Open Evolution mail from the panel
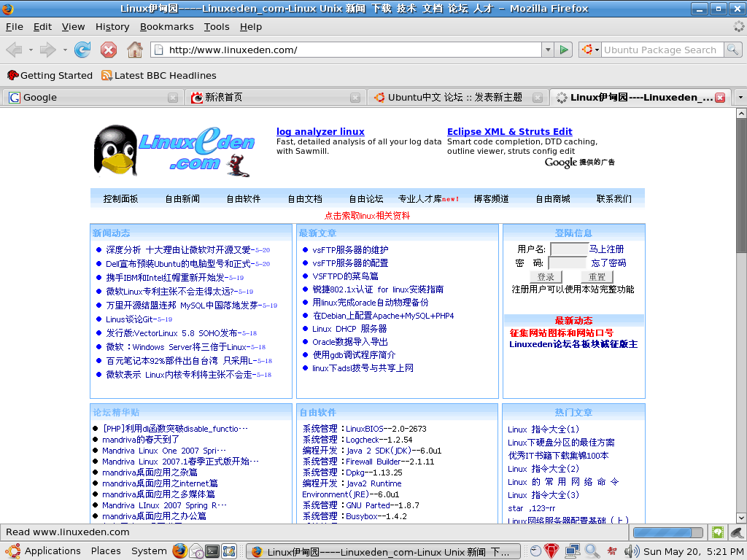 pyautogui.click(x=196, y=551)
